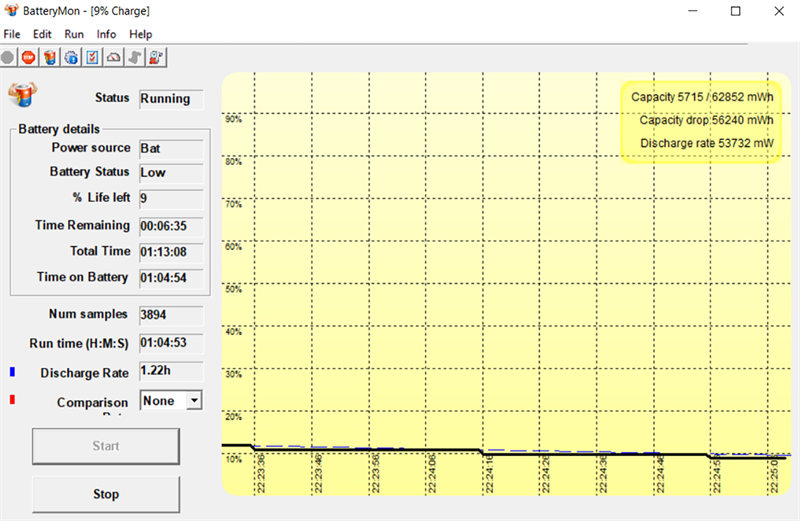Open the Run menu
The height and width of the screenshot is (521, 800).
74,34
